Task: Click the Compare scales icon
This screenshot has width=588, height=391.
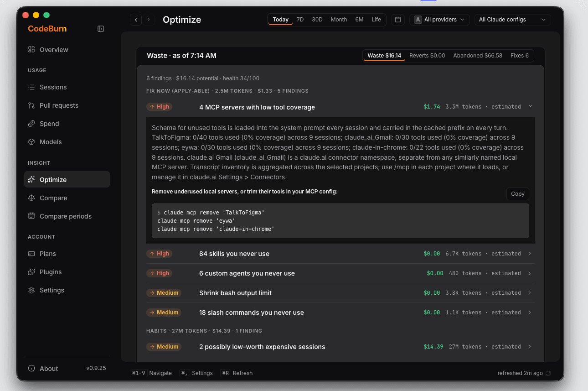Action: tap(31, 198)
